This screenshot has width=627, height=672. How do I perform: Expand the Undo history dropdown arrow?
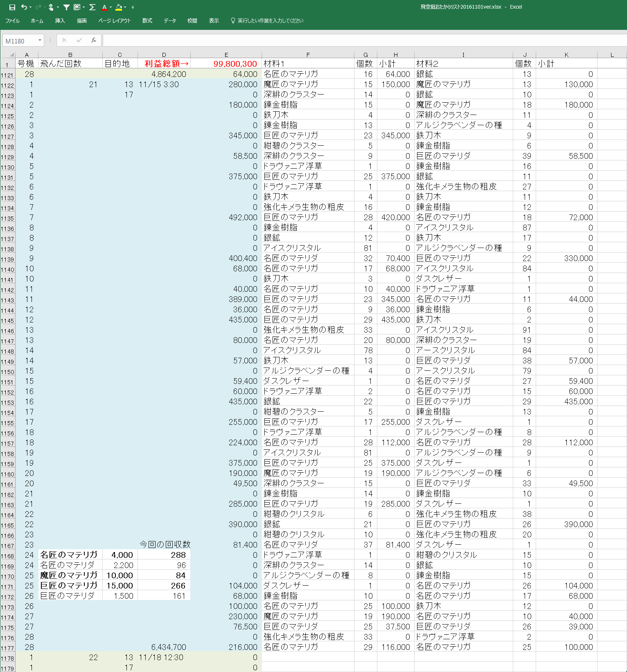pos(30,7)
